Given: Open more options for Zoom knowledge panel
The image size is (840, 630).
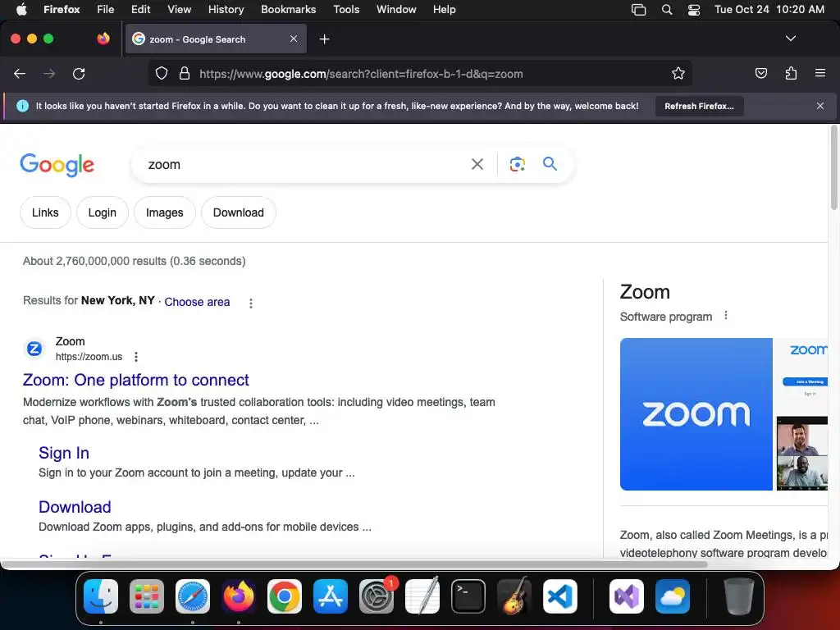Looking at the screenshot, I should click(726, 316).
